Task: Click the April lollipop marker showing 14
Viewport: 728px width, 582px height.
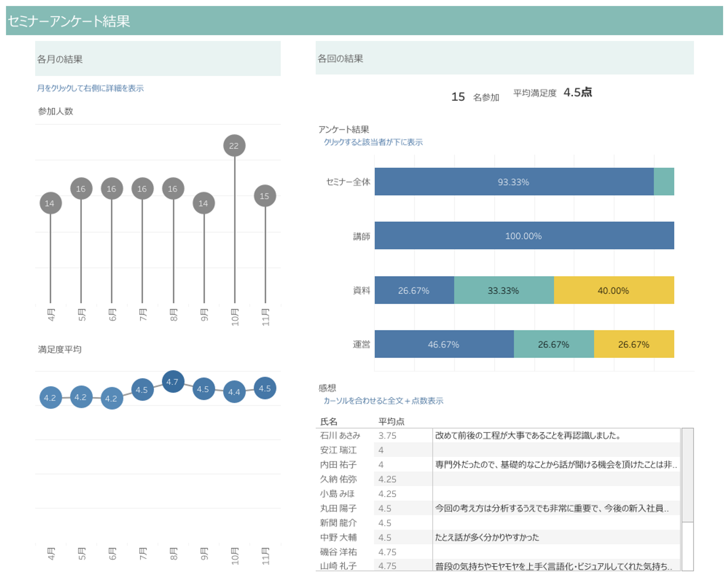Action: point(51,202)
